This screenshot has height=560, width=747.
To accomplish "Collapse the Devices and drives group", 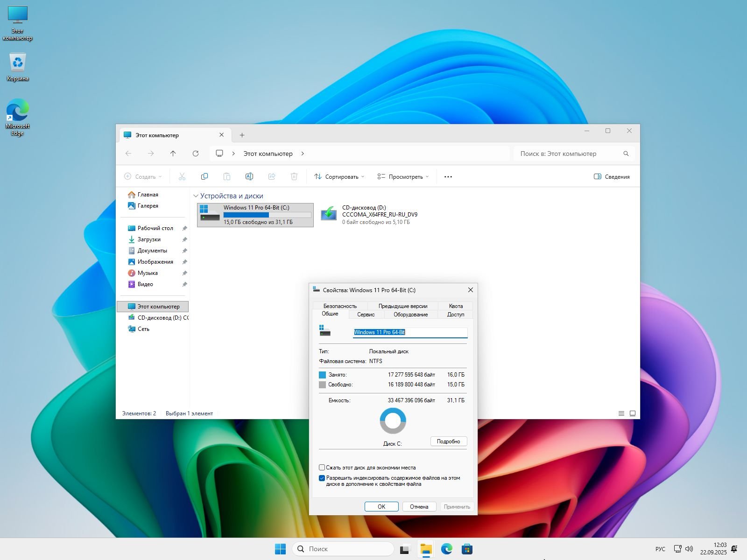I will 196,196.
